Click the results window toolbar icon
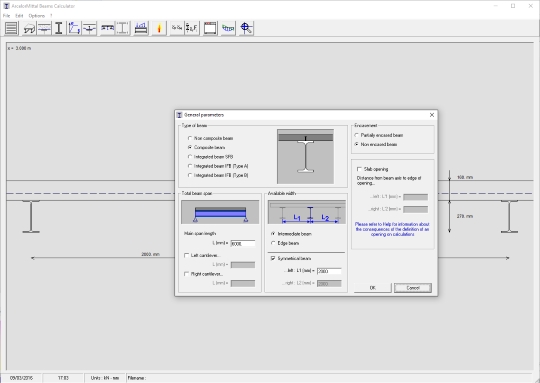This screenshot has height=383, width=540. tap(210, 28)
